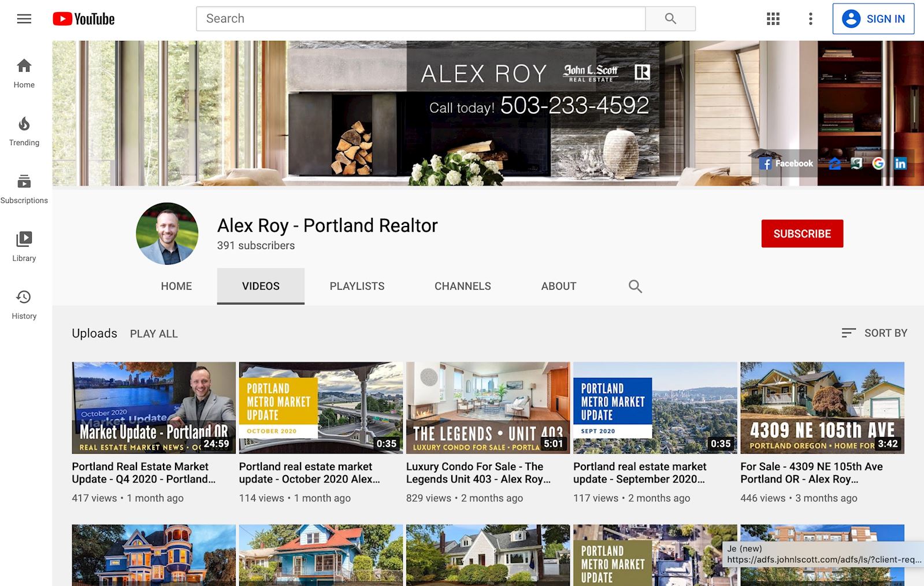Open History in the sidebar
The image size is (924, 586).
click(x=24, y=305)
